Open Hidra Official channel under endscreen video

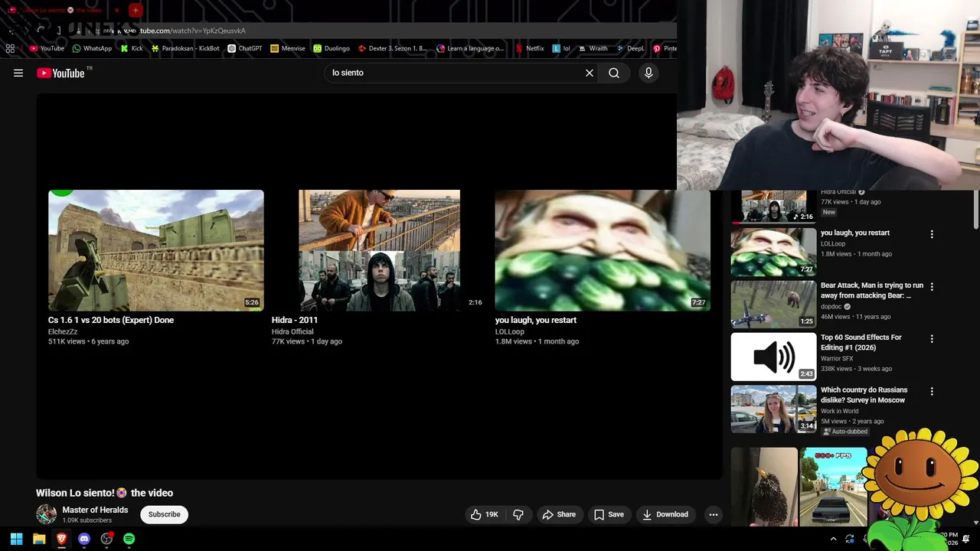pos(292,331)
